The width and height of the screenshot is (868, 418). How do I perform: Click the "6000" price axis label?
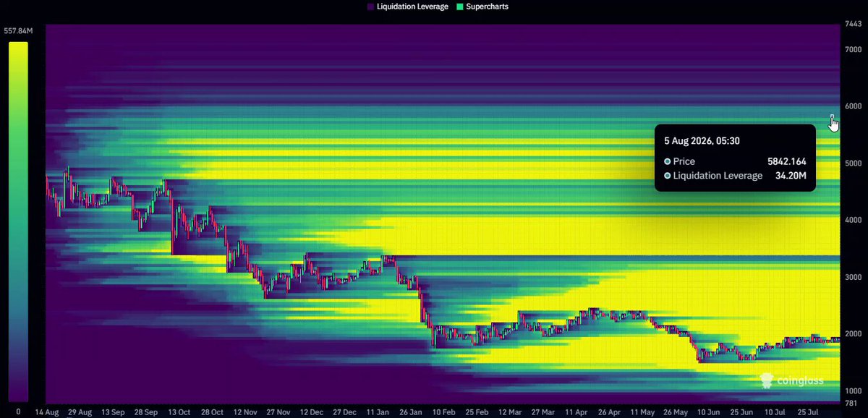coord(854,106)
